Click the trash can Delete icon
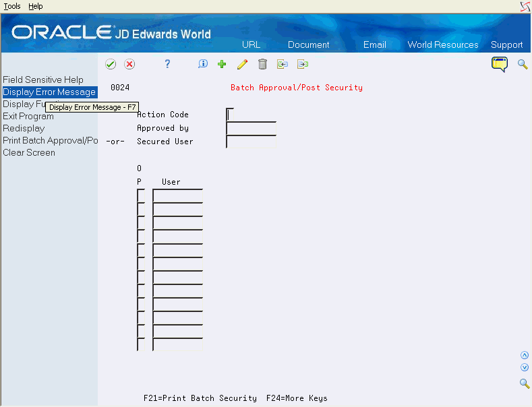 tap(262, 64)
